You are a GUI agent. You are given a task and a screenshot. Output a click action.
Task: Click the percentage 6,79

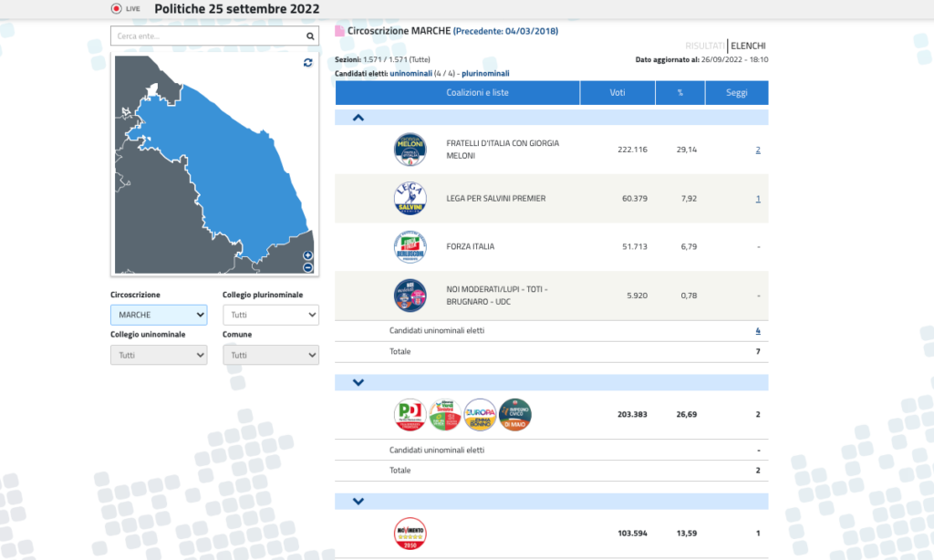[689, 246]
